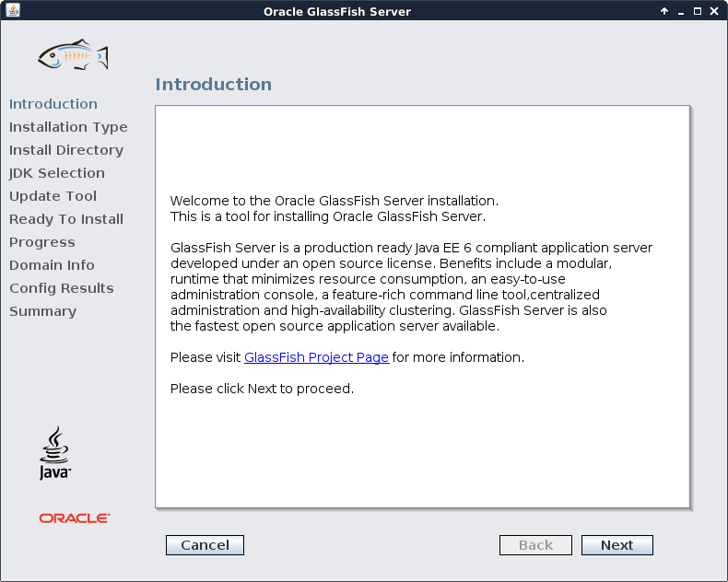Maximize the installer window

pos(698,11)
